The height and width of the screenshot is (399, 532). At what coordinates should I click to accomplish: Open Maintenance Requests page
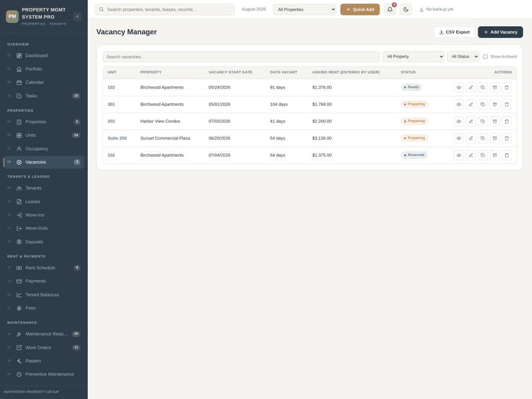click(x=44, y=334)
